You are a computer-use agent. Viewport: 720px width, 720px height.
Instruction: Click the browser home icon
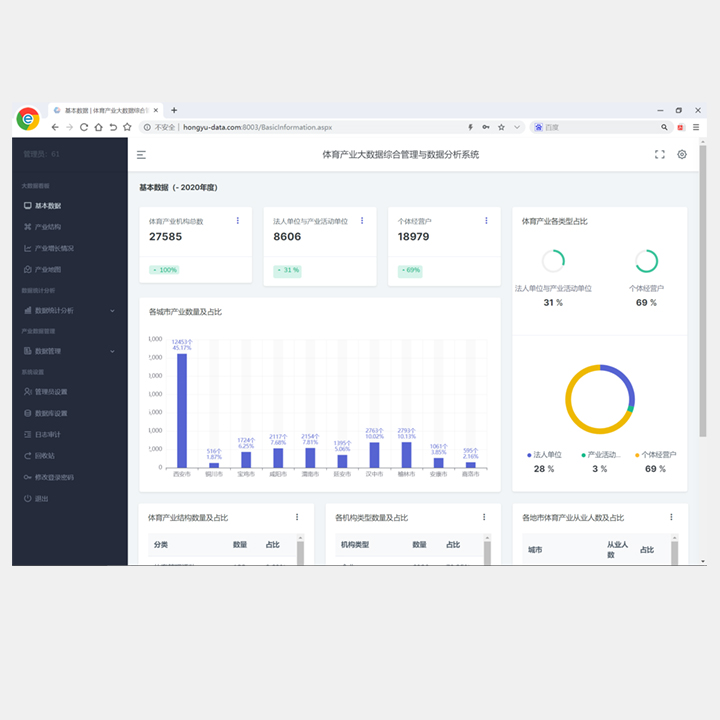(98, 127)
